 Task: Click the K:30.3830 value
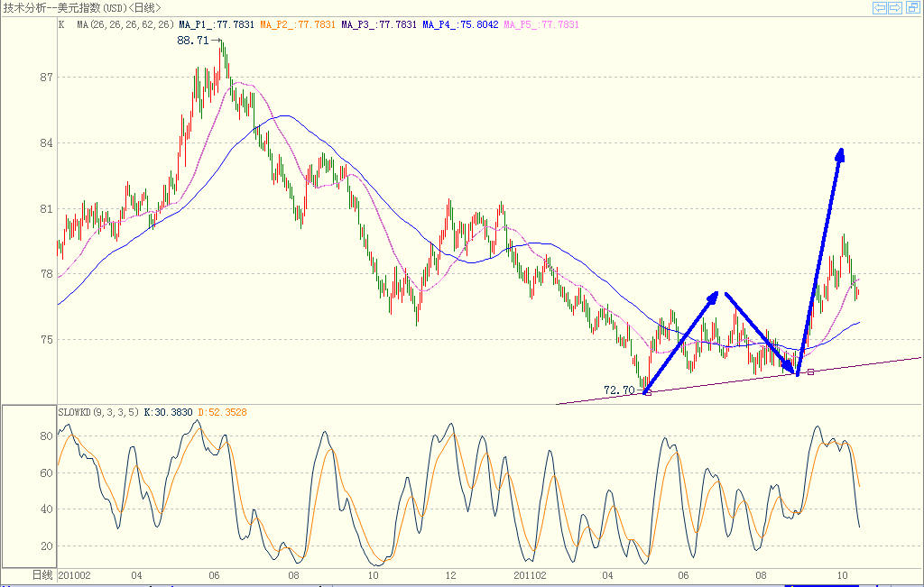point(168,412)
